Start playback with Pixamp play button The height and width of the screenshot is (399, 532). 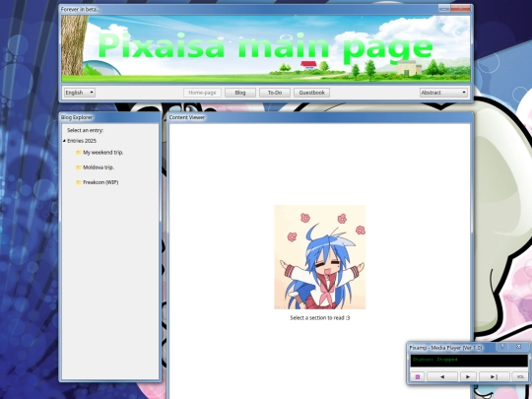point(468,376)
